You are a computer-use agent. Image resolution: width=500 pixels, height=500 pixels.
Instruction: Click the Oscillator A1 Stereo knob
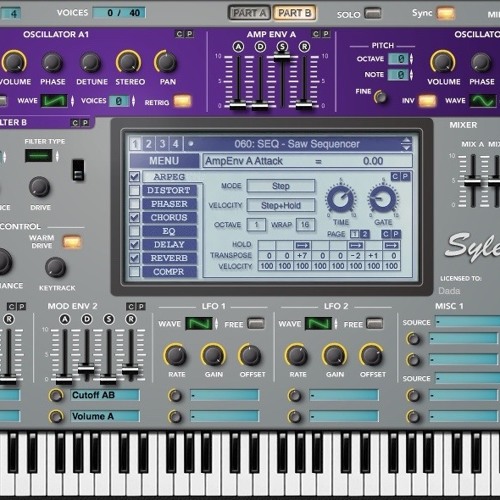click(x=129, y=62)
